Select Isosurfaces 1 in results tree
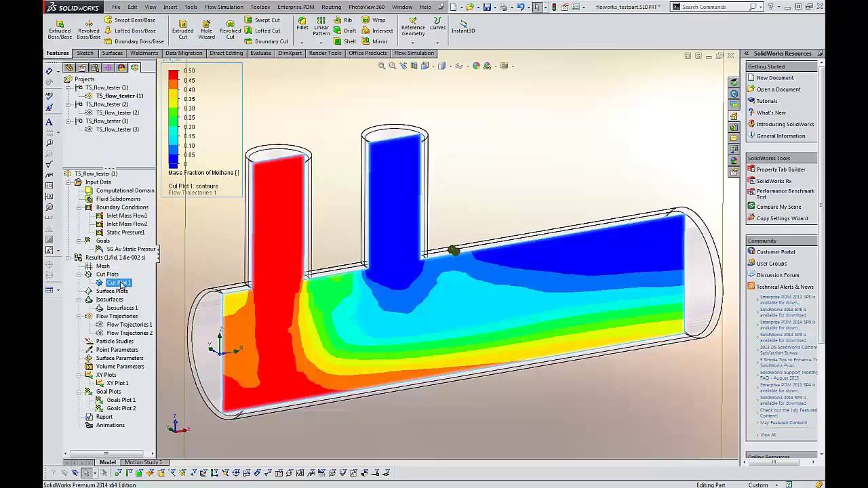 coord(122,308)
